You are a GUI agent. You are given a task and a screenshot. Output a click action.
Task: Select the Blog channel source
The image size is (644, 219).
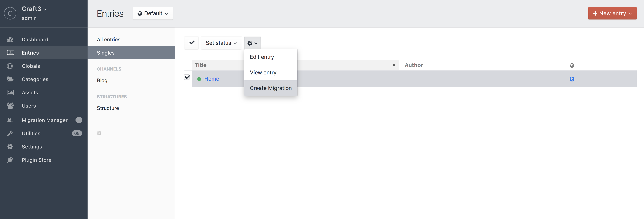102,80
